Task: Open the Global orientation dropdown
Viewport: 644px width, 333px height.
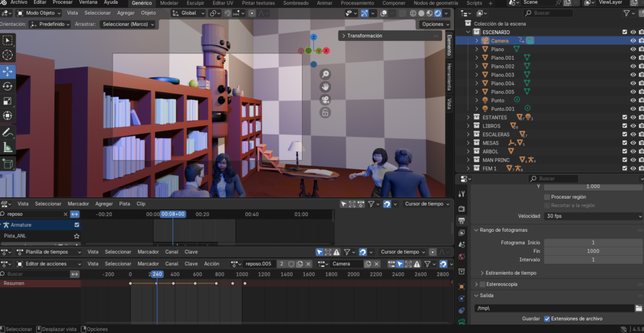Action: pyautogui.click(x=188, y=13)
